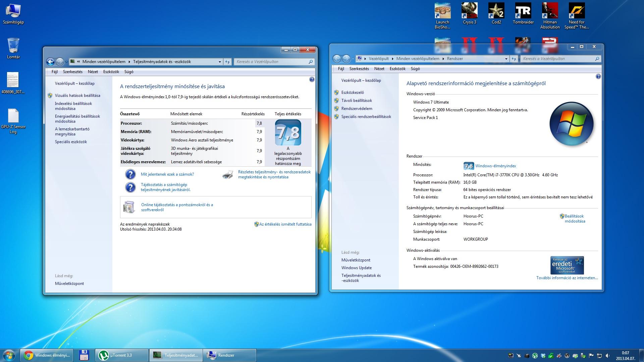This screenshot has height=362, width=644.
Task: Expand Minden vezérlőpultelem breadcrumb arrow in performance window
Action: [129, 62]
